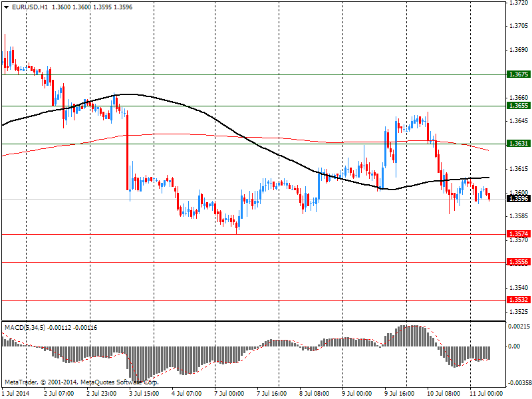Click the EURUSD,H1 chart title text

click(30, 7)
